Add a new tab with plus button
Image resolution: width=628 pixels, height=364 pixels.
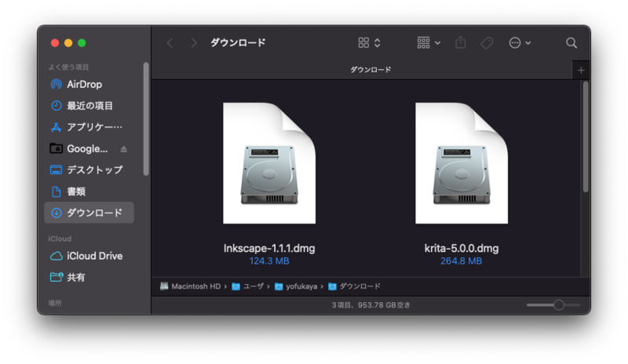pos(581,71)
